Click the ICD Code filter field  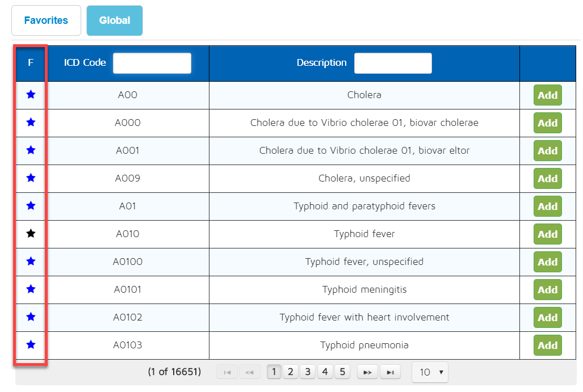pos(152,63)
